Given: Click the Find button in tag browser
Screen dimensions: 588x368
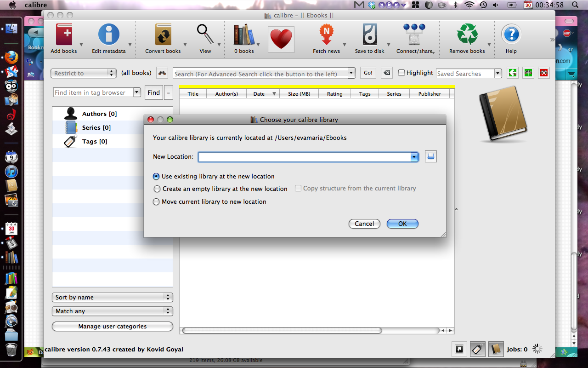Looking at the screenshot, I should coord(154,92).
